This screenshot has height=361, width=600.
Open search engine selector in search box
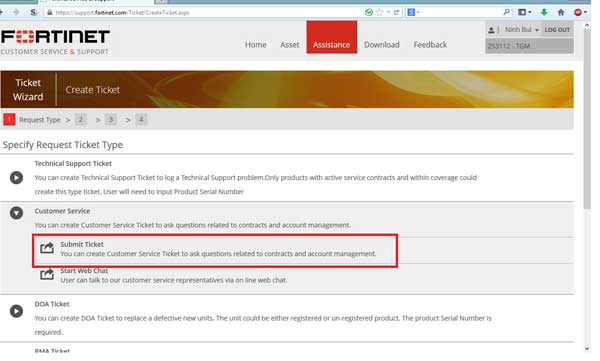[x=413, y=12]
